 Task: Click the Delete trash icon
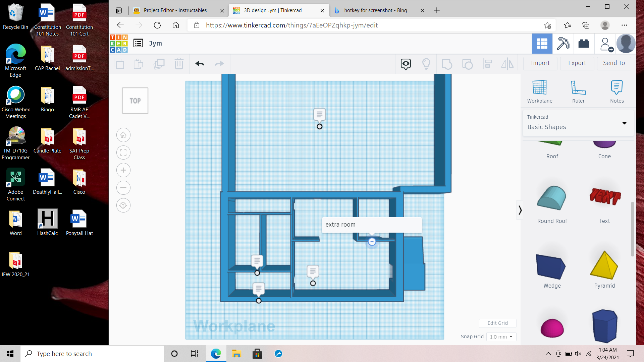[179, 64]
